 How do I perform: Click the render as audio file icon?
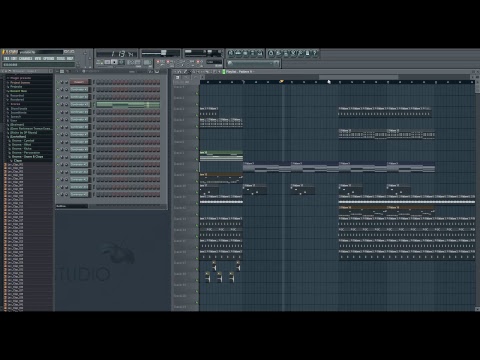[286, 53]
